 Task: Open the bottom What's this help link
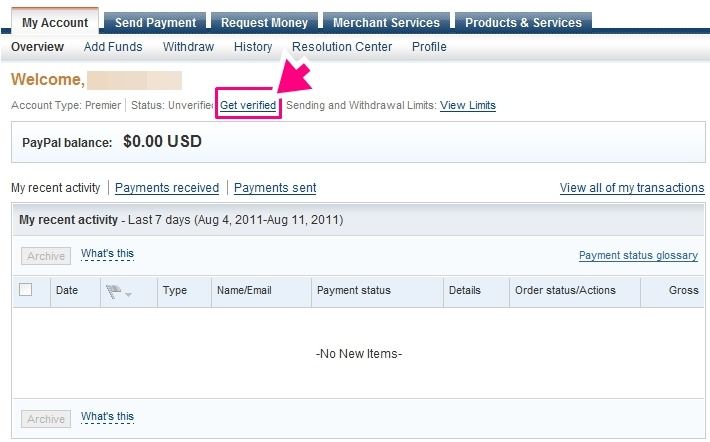[107, 417]
